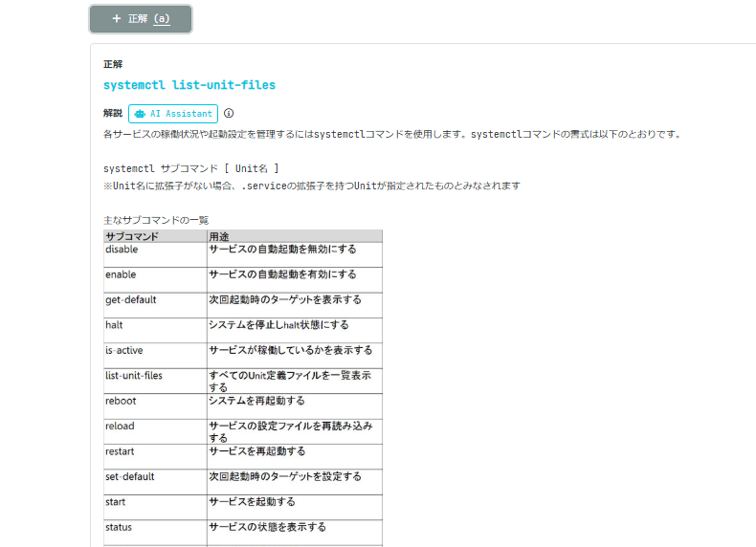The height and width of the screenshot is (547, 756).
Task: Click the status subcommand cell
Action: (119, 527)
